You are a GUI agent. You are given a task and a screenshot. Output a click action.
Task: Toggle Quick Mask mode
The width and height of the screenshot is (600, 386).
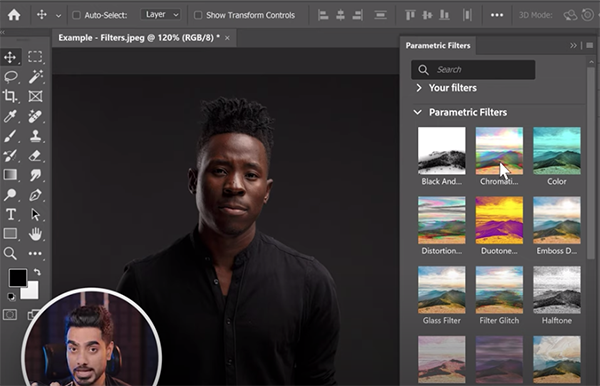point(10,315)
